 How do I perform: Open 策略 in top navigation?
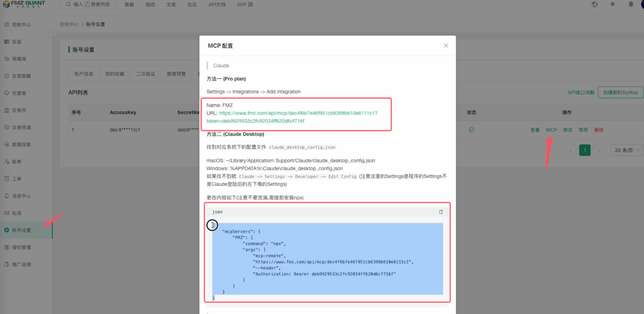click(x=129, y=4)
